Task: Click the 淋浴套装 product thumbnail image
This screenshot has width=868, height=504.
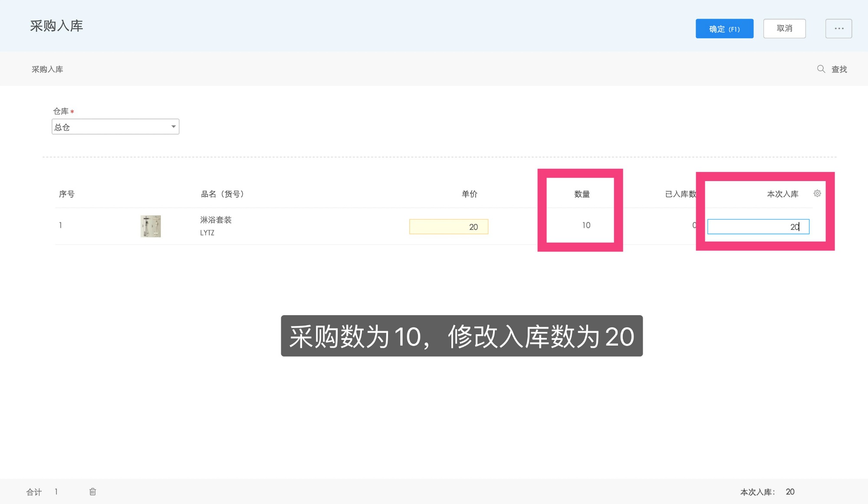Action: pos(150,225)
